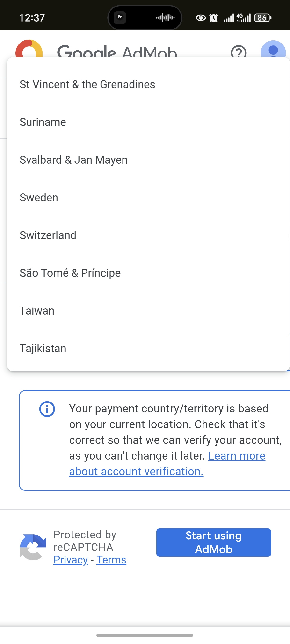The image size is (290, 644).
Task: Choose Suriname from the country list
Action: pyautogui.click(x=43, y=122)
